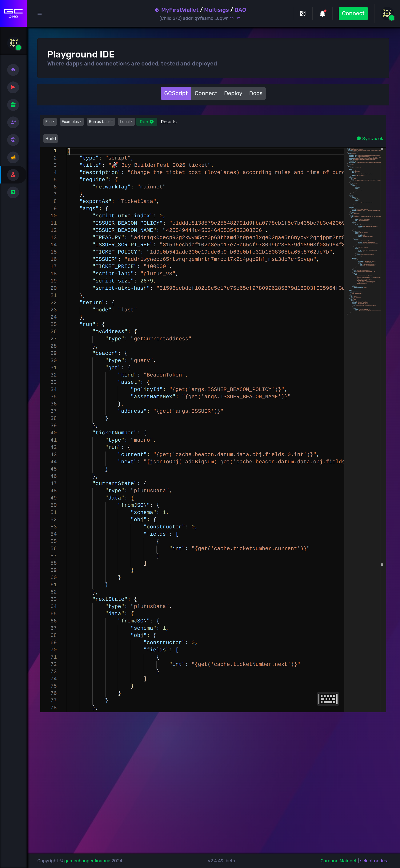The image size is (400, 868).
Task: Open notifications via the bell icon
Action: coord(322,14)
